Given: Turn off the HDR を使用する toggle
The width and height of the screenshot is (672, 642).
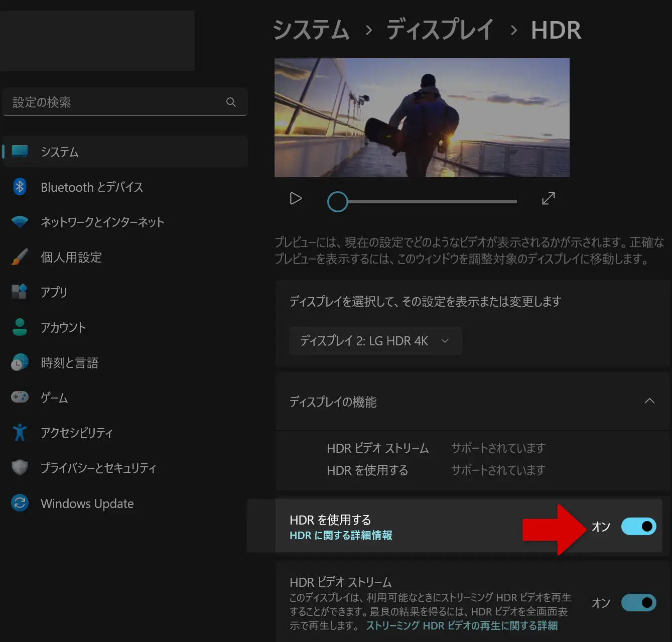Looking at the screenshot, I should click(x=638, y=526).
